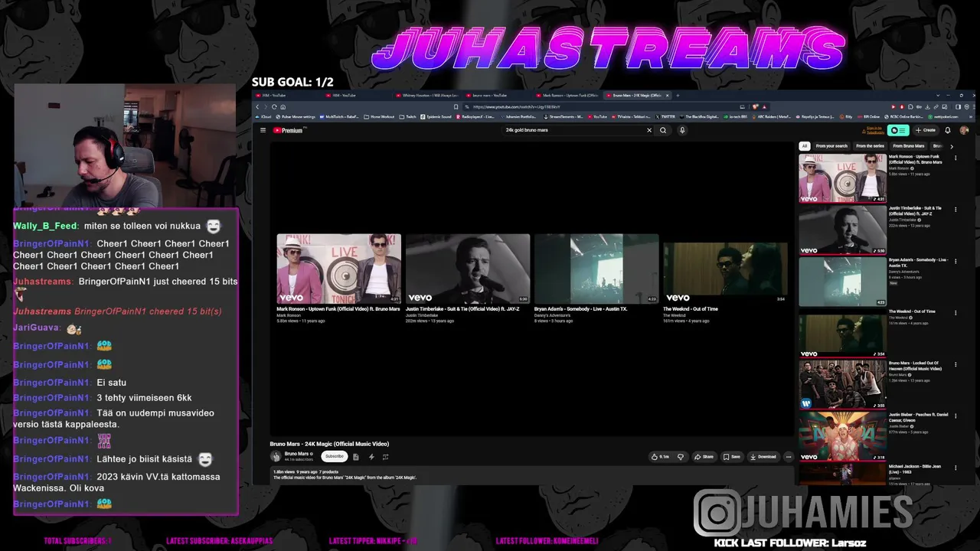Open more actions ellipsis under the video
Viewport: 980px width, 551px height.
coord(789,457)
